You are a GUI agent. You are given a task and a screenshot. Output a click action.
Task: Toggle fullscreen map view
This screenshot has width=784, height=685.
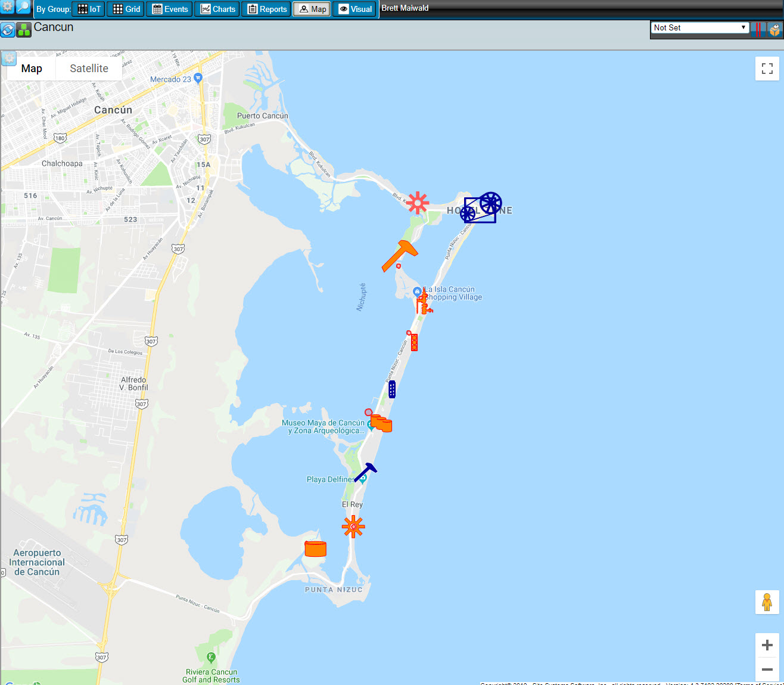pyautogui.click(x=767, y=69)
